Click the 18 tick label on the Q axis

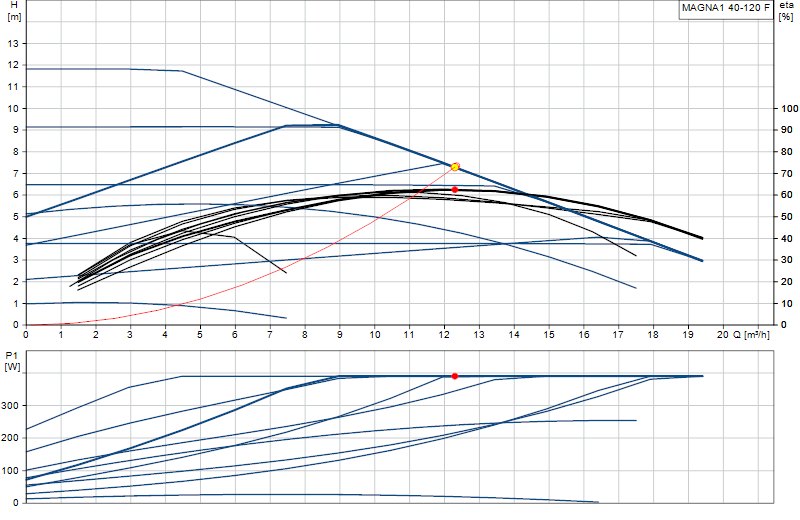coord(653,335)
